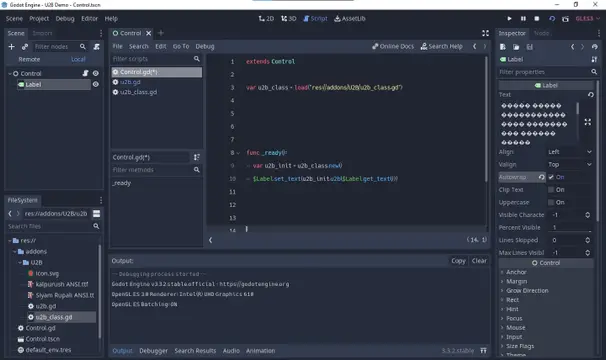Open the script editor File menu

coord(117,46)
